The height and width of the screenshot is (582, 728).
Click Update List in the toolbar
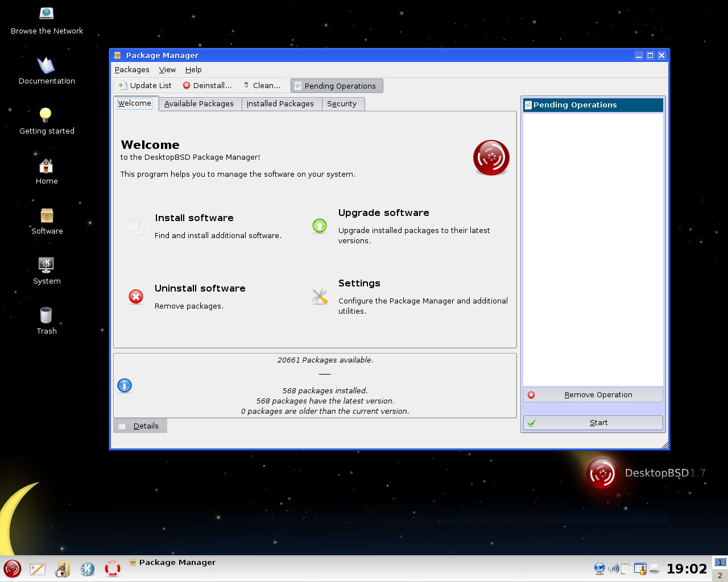[145, 86]
